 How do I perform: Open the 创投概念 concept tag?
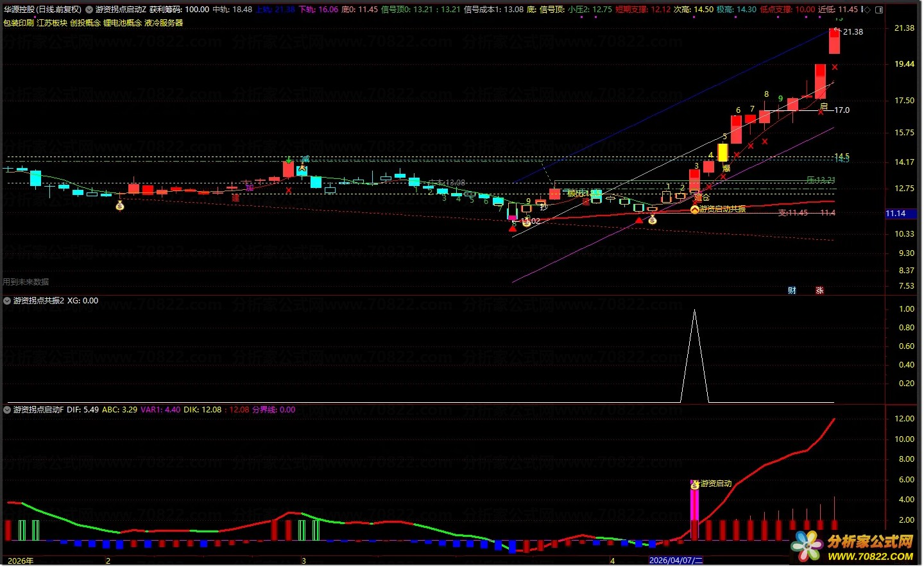(x=85, y=22)
